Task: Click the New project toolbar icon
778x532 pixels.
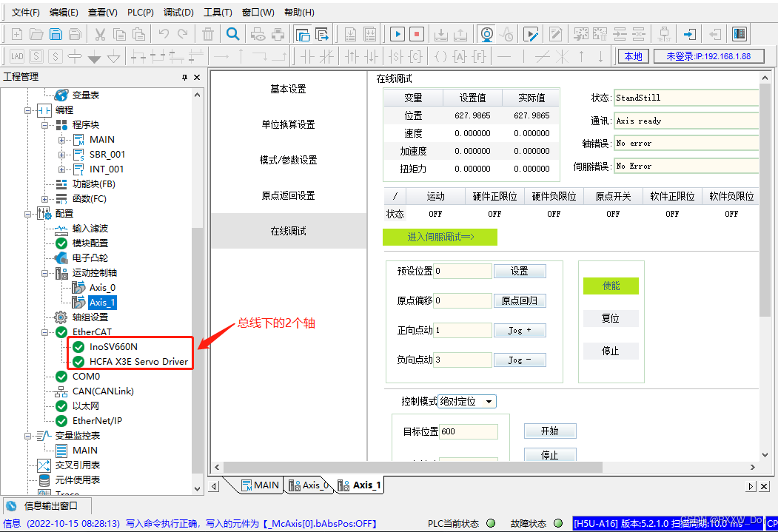Action: [17, 34]
